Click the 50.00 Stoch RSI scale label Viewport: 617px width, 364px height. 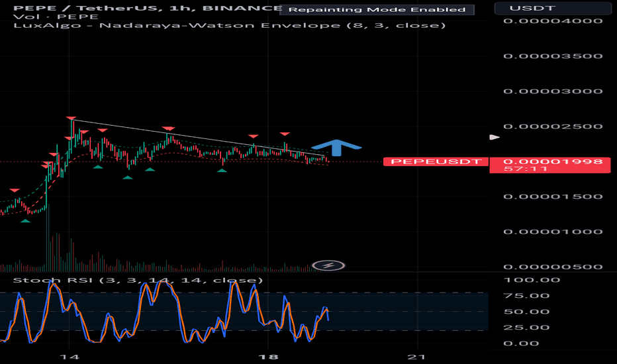point(526,311)
